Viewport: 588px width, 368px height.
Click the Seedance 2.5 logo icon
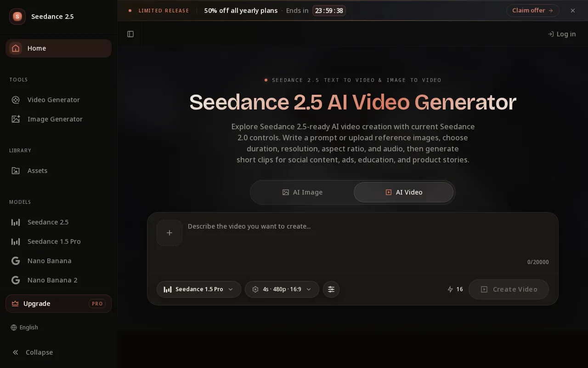coord(17,17)
